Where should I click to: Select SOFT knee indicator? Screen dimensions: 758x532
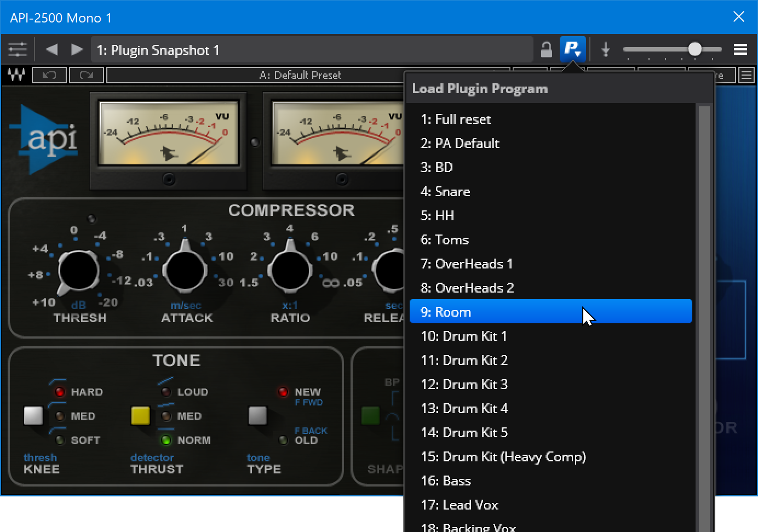(60, 440)
